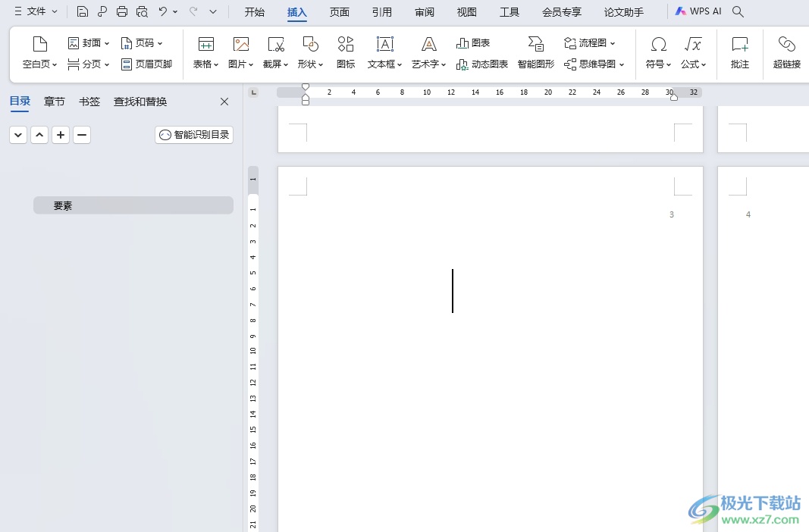This screenshot has height=532, width=809.
Task: Click the Redo arrow icon
Action: point(193,11)
